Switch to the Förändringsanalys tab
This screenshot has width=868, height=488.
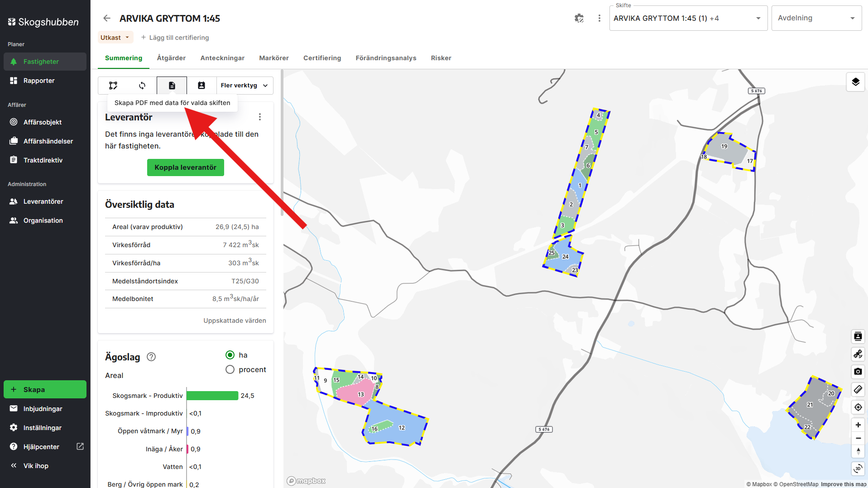pyautogui.click(x=386, y=58)
